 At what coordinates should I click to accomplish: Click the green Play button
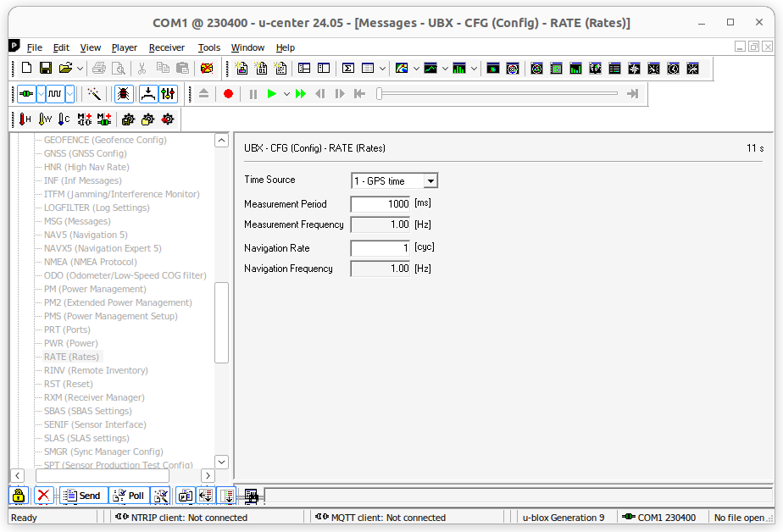coord(272,94)
